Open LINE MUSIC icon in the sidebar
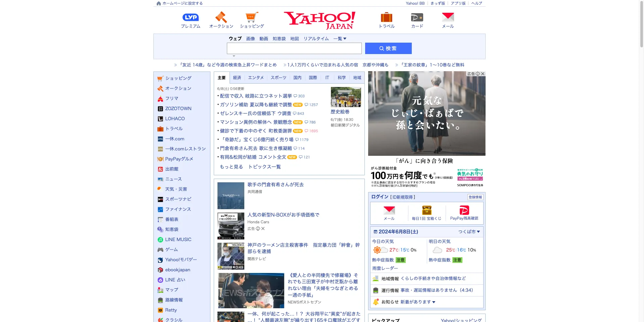The width and height of the screenshot is (644, 322). pyautogui.click(x=160, y=240)
